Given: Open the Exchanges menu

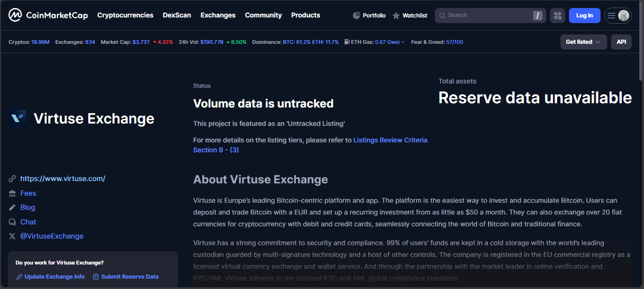Looking at the screenshot, I should (218, 15).
